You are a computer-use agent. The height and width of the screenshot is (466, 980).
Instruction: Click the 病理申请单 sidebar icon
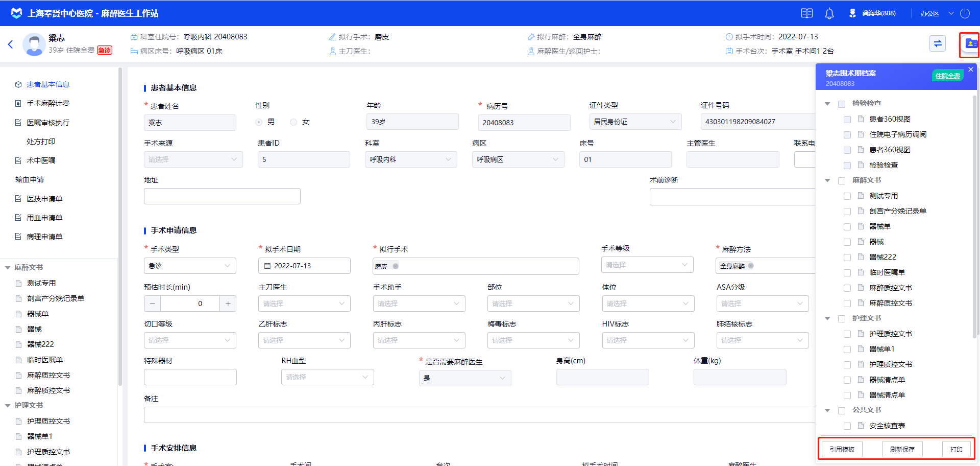pyautogui.click(x=18, y=237)
